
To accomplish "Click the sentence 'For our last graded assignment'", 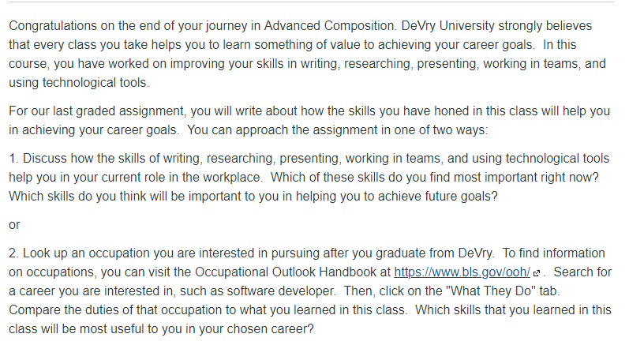I will click(309, 120).
